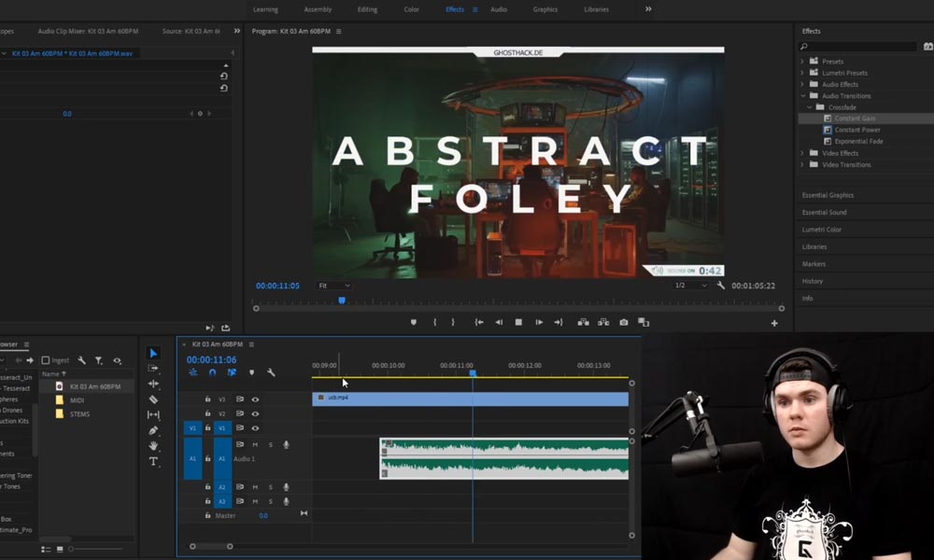Screen dimensions: 934x560
Task: Select the Ripple Edit tool
Action: coord(153,384)
